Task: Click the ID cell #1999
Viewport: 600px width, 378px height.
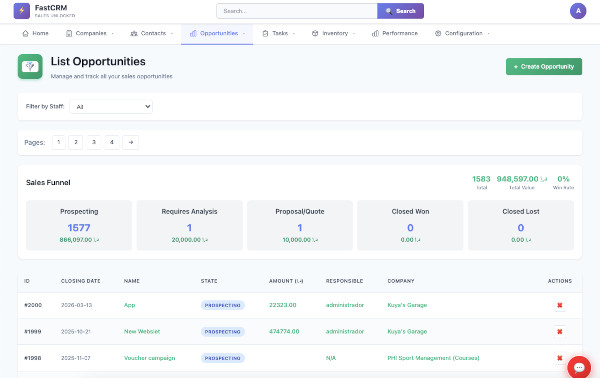Action: pyautogui.click(x=33, y=332)
